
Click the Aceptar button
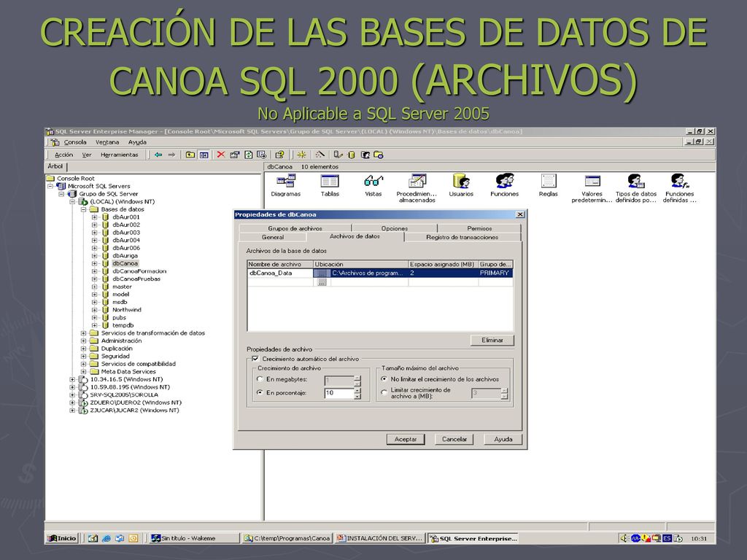[x=406, y=439]
